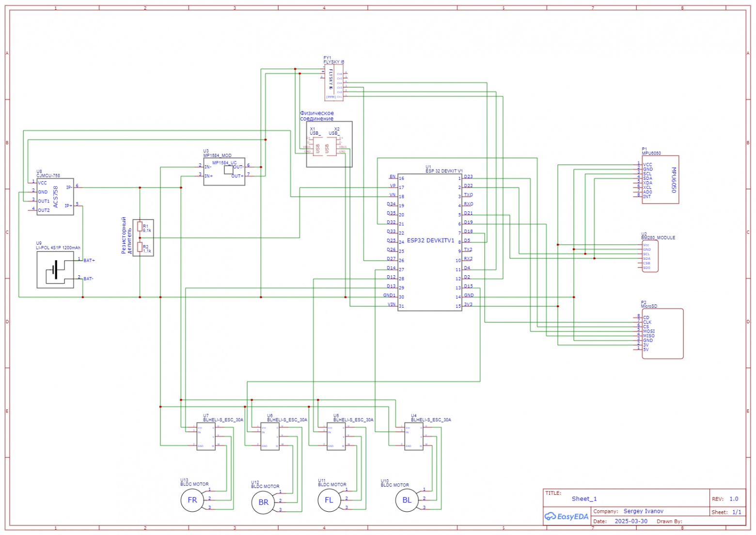
Task: Select the Li-Pol battery symbol U9
Action: click(55, 269)
